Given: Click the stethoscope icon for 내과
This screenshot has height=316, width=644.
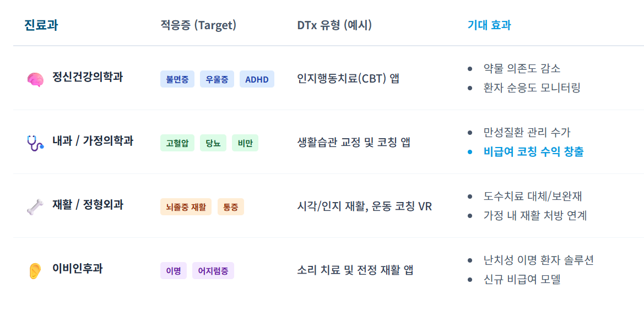Looking at the screenshot, I should click(x=35, y=143).
